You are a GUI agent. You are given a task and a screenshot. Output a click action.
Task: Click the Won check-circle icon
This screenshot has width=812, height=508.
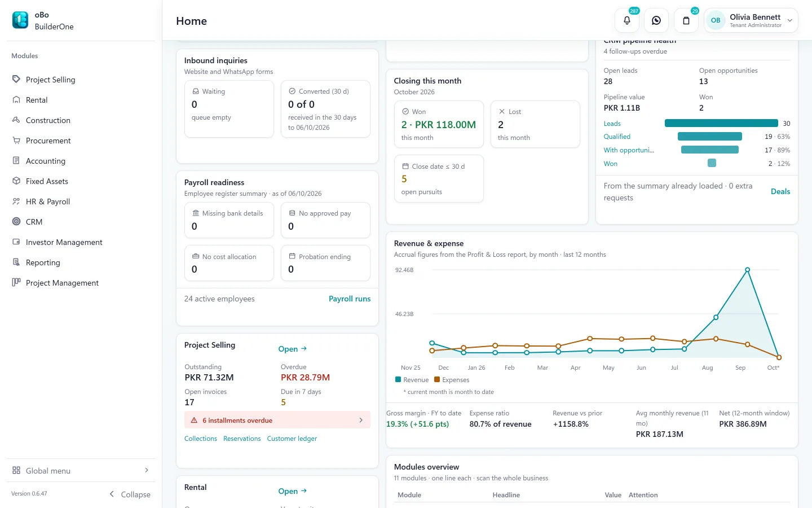tap(405, 112)
